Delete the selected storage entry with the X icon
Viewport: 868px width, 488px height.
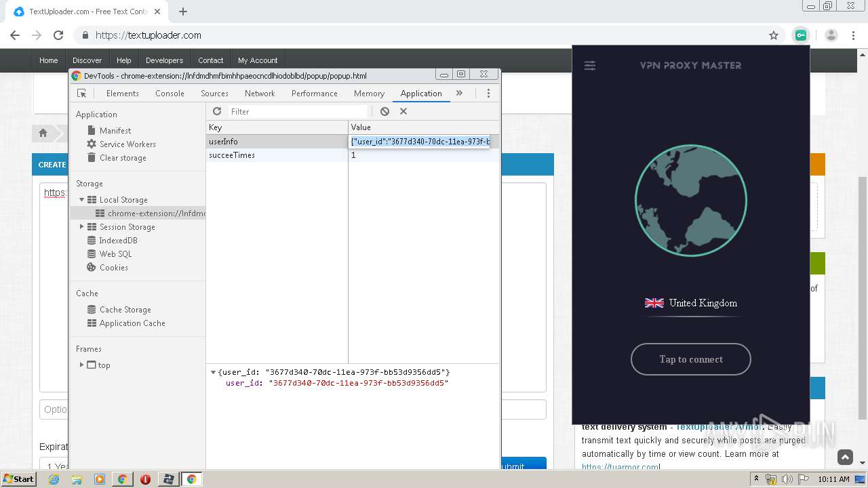point(403,111)
